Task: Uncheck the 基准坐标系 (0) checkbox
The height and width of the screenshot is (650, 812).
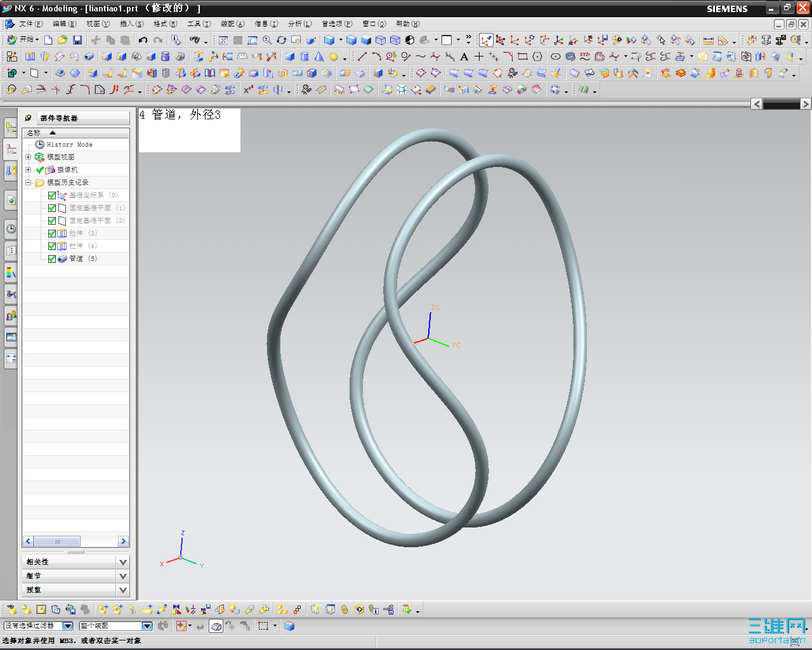Action: coord(52,196)
